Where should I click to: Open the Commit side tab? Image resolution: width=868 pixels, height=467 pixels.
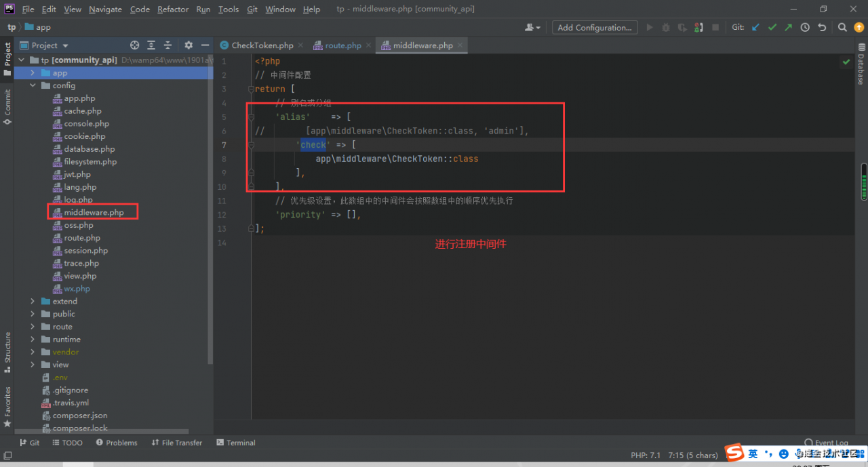pos(7,106)
